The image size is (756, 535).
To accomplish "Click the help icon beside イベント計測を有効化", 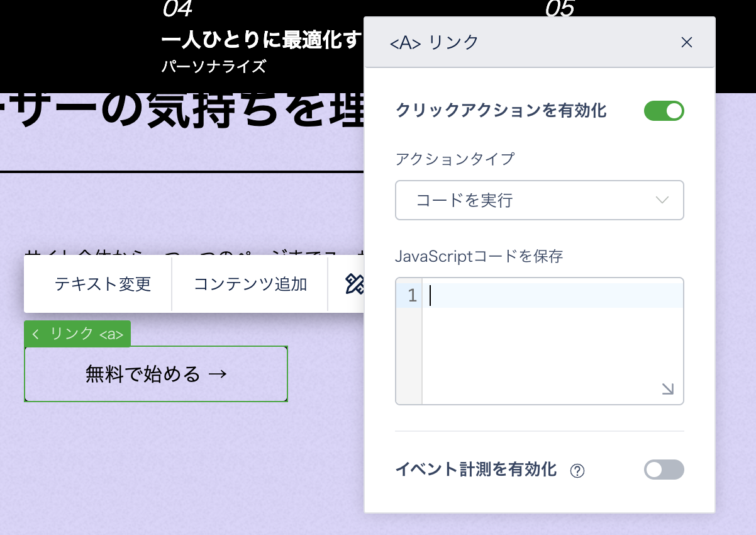I will coord(577,471).
